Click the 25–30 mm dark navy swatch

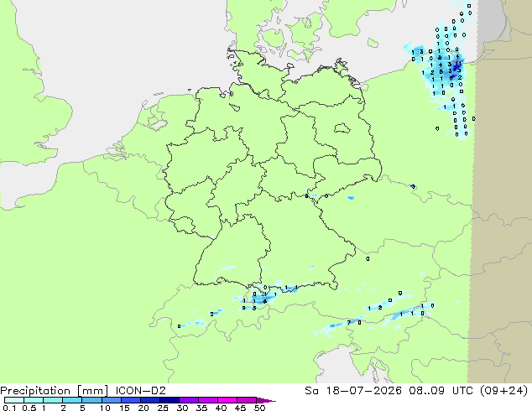(x=169, y=400)
